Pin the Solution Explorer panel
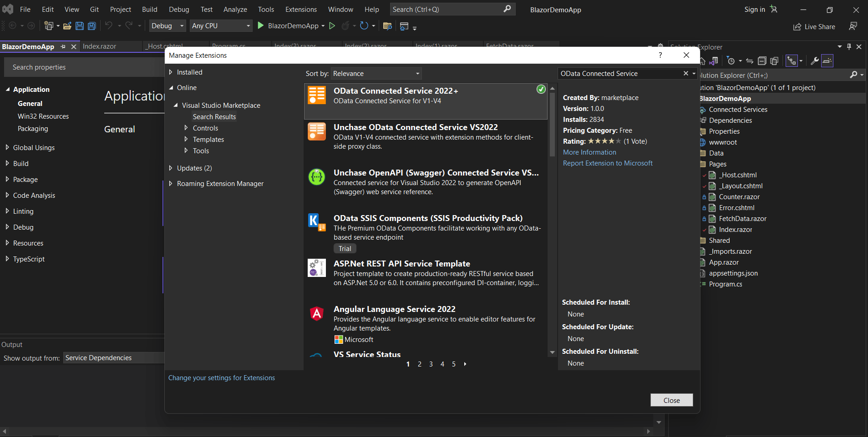Screen dimensions: 868x437 click(848, 46)
